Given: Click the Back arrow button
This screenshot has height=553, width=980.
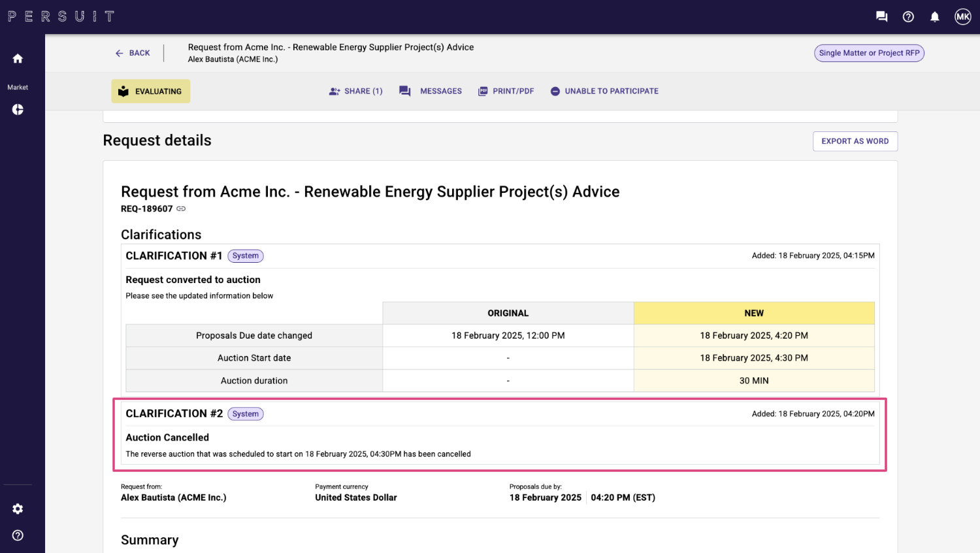Looking at the screenshot, I should 133,53.
